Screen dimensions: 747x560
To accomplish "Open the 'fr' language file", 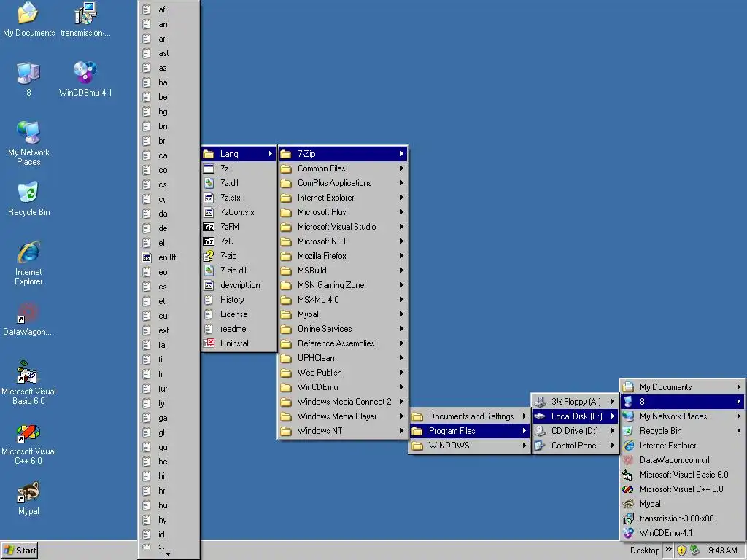I will (x=169, y=374).
